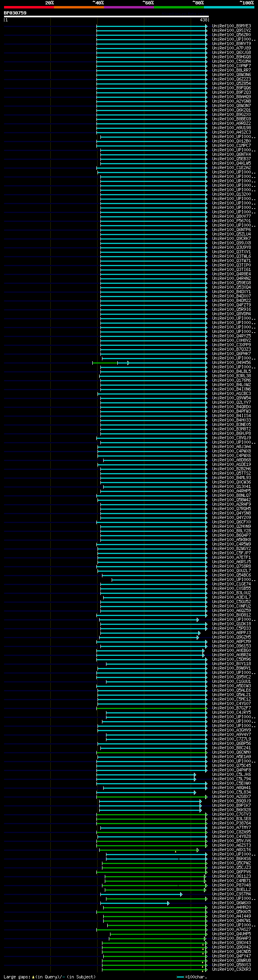This screenshot has width=258, height=980.
Task: Click hit label UniRef100_Q6CNM0
Action: 231,753
